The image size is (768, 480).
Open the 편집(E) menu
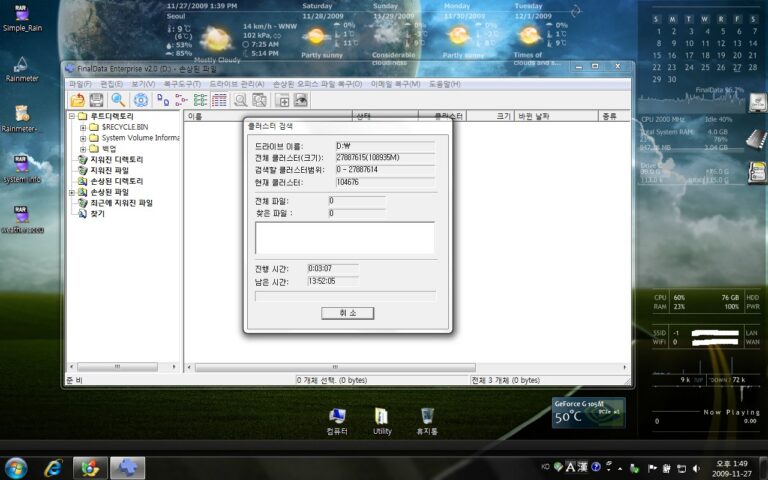point(111,84)
